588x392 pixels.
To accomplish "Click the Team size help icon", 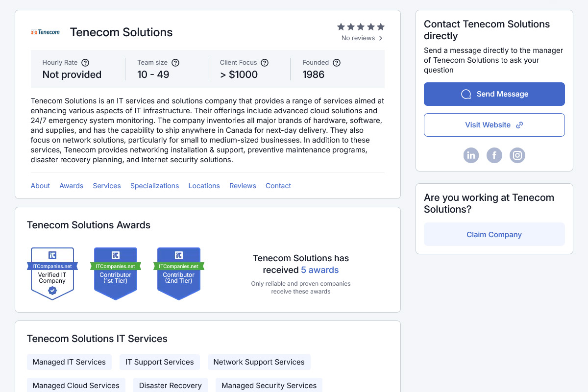I will (x=175, y=63).
